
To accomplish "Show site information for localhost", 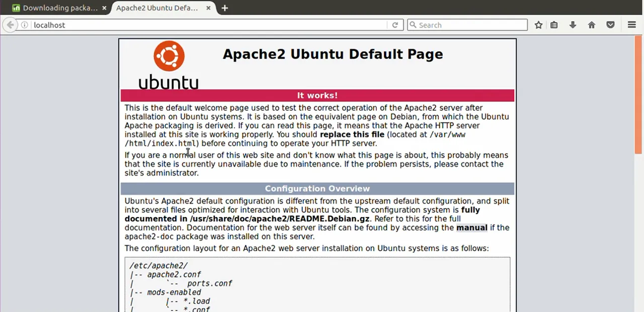I will click(25, 25).
